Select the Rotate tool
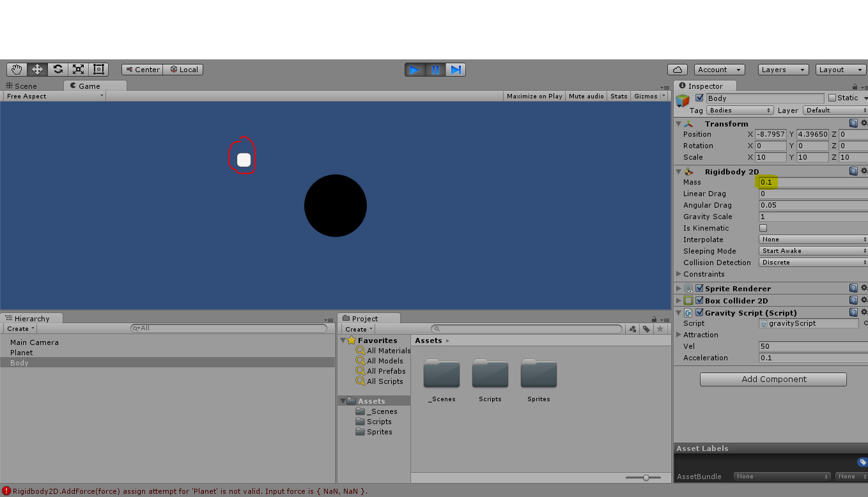 click(58, 70)
